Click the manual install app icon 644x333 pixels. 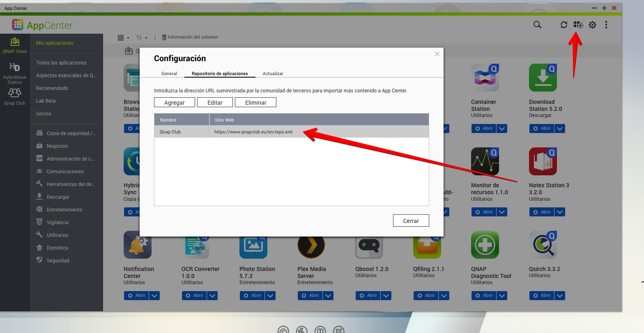coord(578,25)
